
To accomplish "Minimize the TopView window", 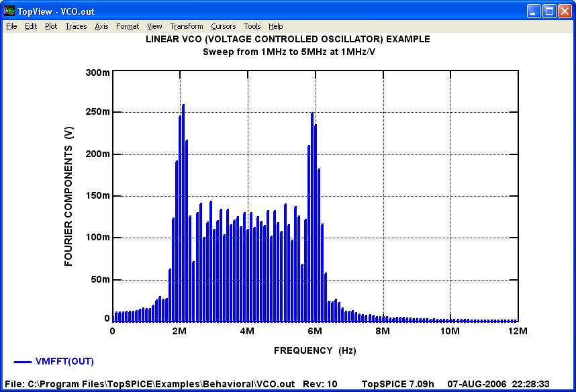I will pos(534,11).
